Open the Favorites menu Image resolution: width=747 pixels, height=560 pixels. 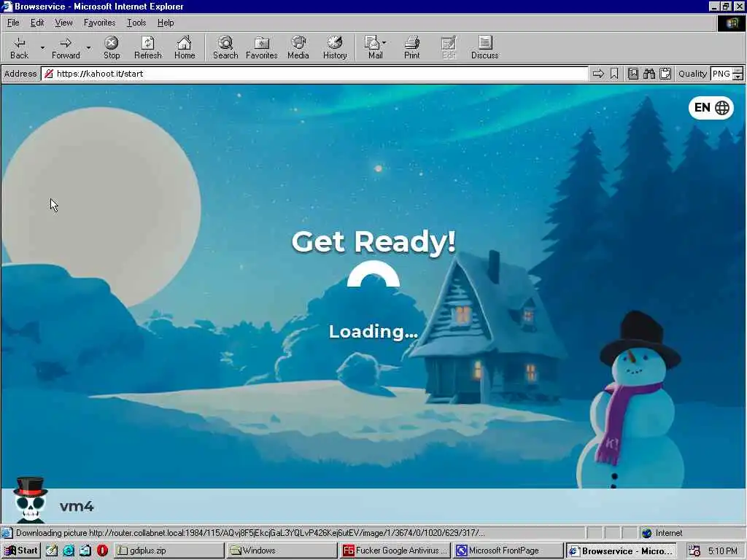click(x=99, y=23)
